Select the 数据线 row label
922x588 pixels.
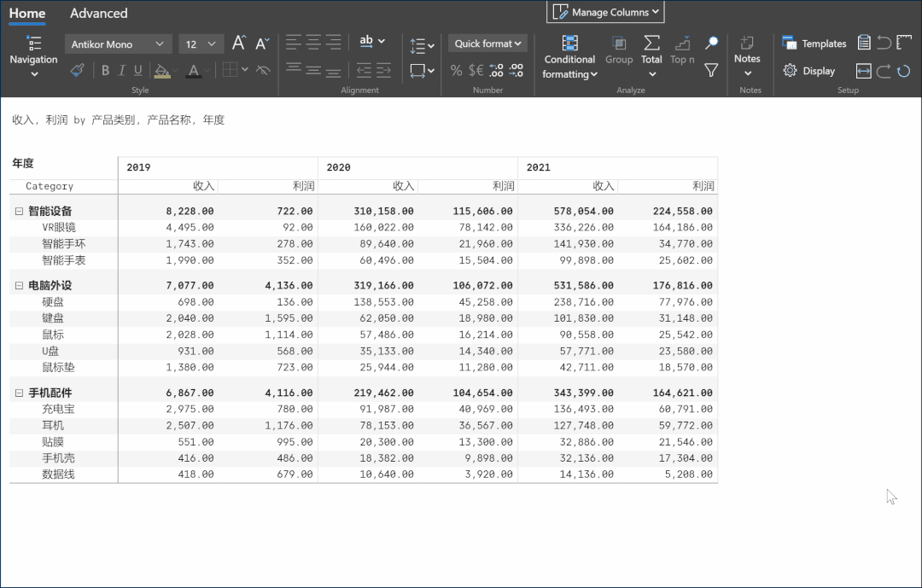58,474
